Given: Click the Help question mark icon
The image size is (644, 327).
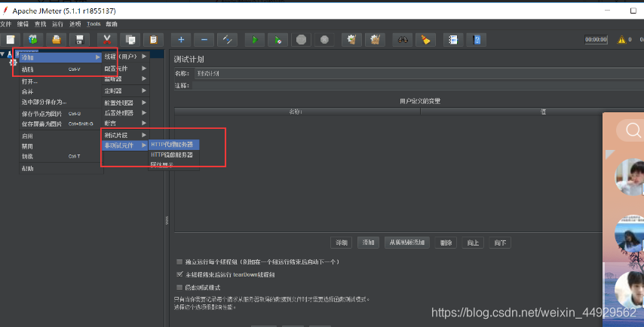Looking at the screenshot, I should pos(477,39).
